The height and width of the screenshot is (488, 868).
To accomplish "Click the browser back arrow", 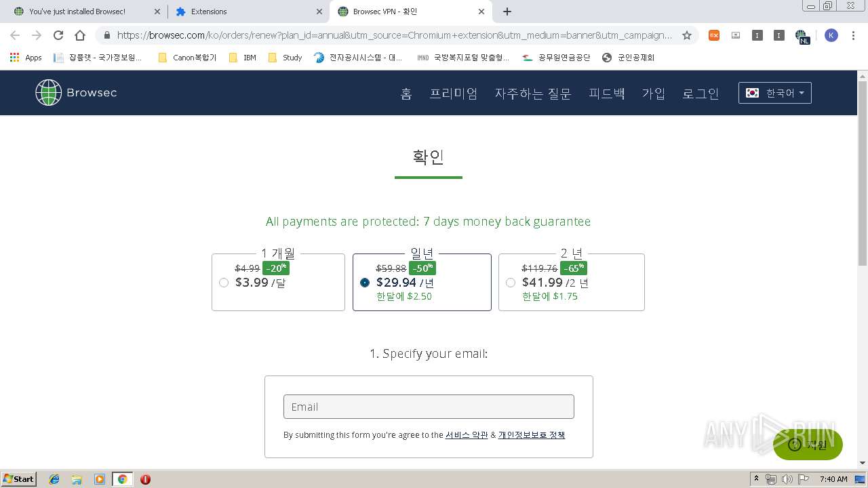I will (x=15, y=35).
